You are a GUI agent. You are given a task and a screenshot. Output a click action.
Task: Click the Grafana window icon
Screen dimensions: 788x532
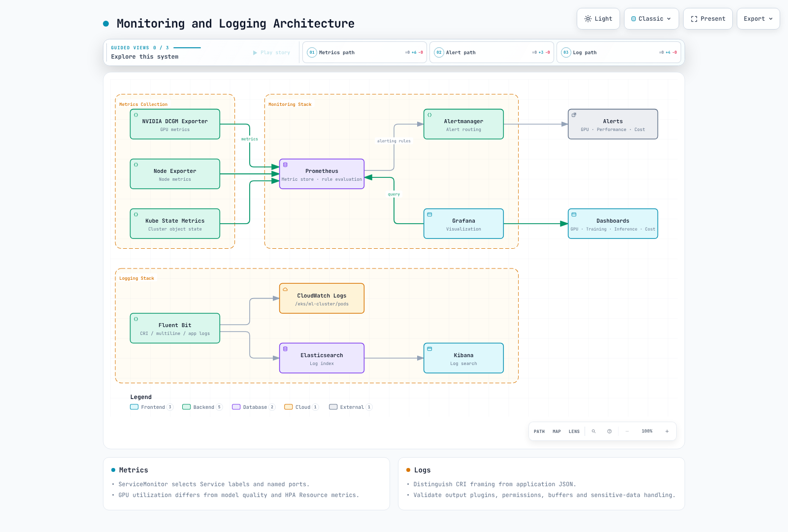(x=429, y=214)
